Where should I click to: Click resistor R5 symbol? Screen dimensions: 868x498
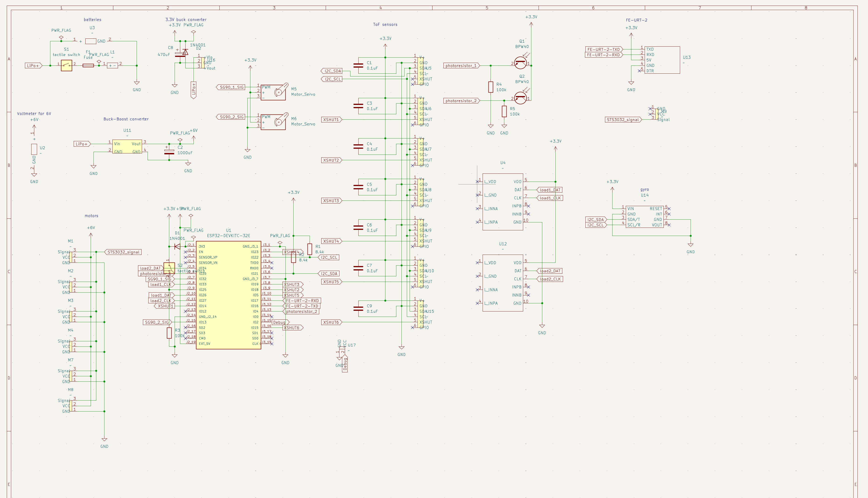(x=504, y=111)
